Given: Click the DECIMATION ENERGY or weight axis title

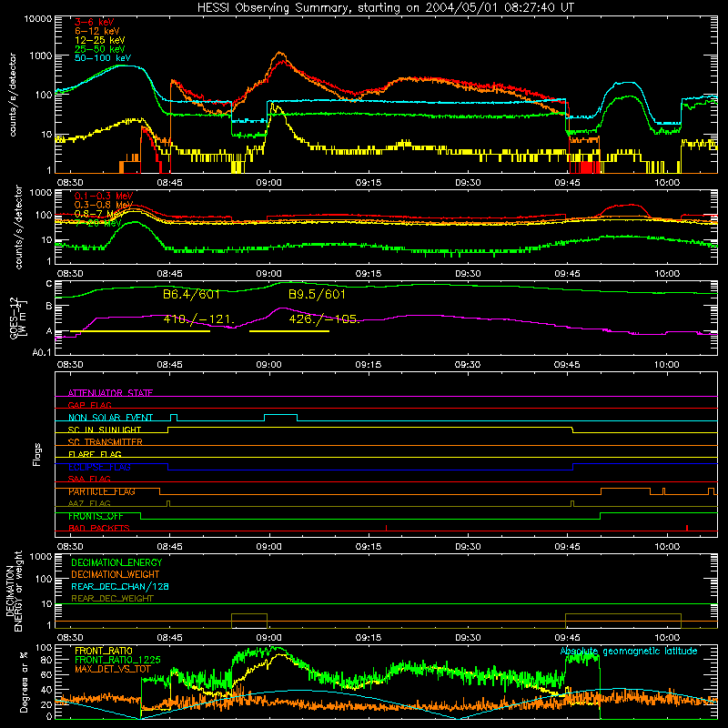Looking at the screenshot, I should coord(14,591).
